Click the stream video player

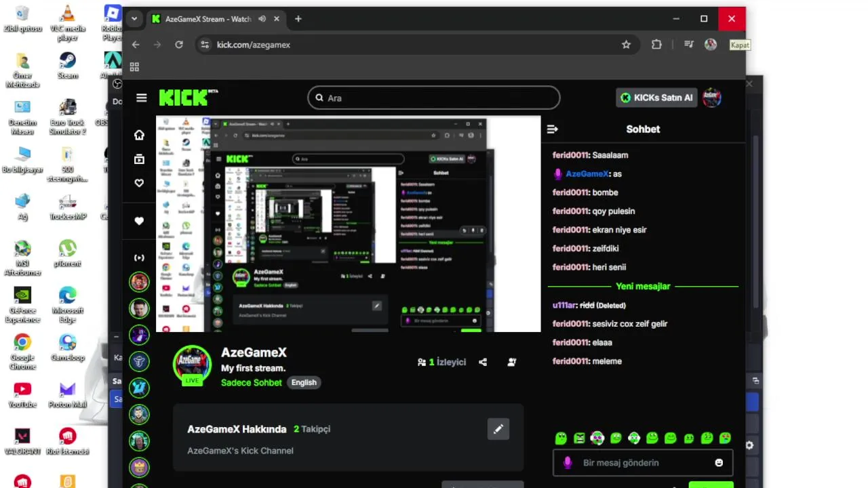click(x=349, y=224)
